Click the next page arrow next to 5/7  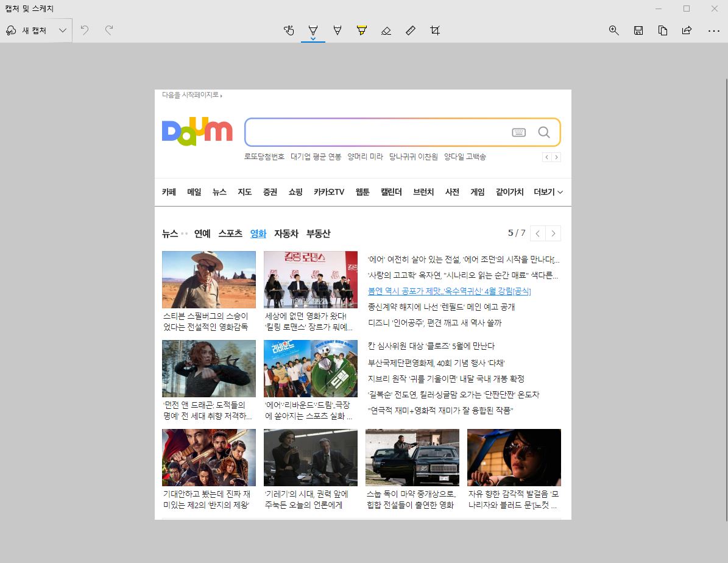pyautogui.click(x=553, y=233)
